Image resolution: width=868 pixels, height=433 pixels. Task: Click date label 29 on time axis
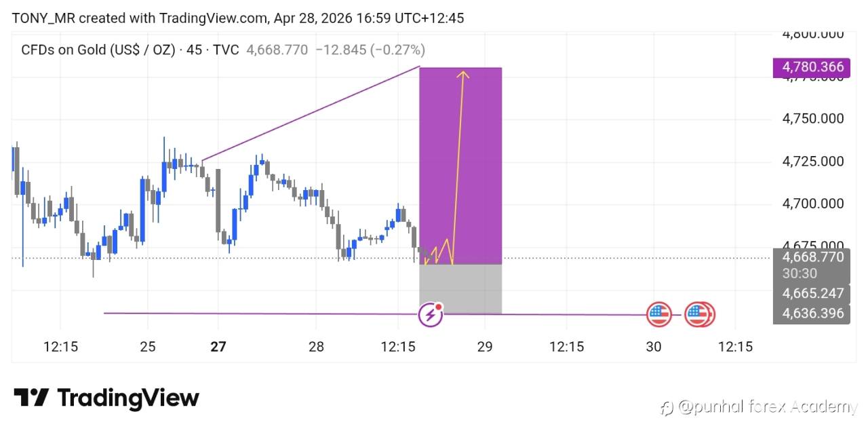point(485,347)
